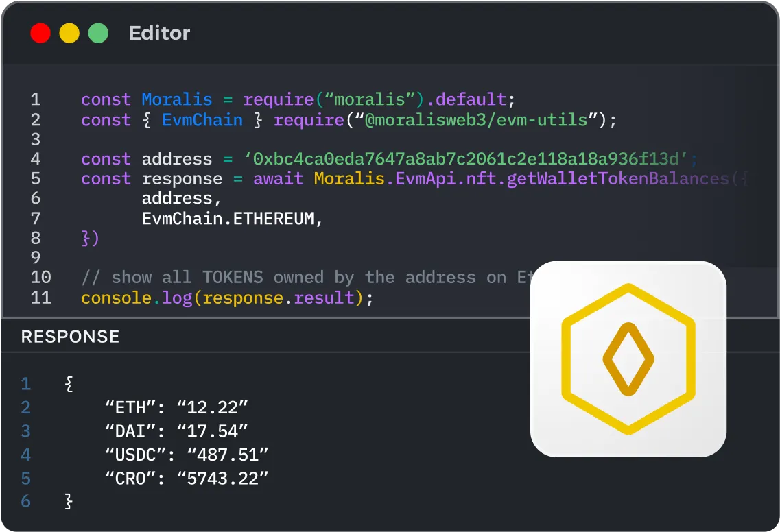Click 'EvmChain' identifier on line 2
The image size is (780, 532).
click(202, 120)
